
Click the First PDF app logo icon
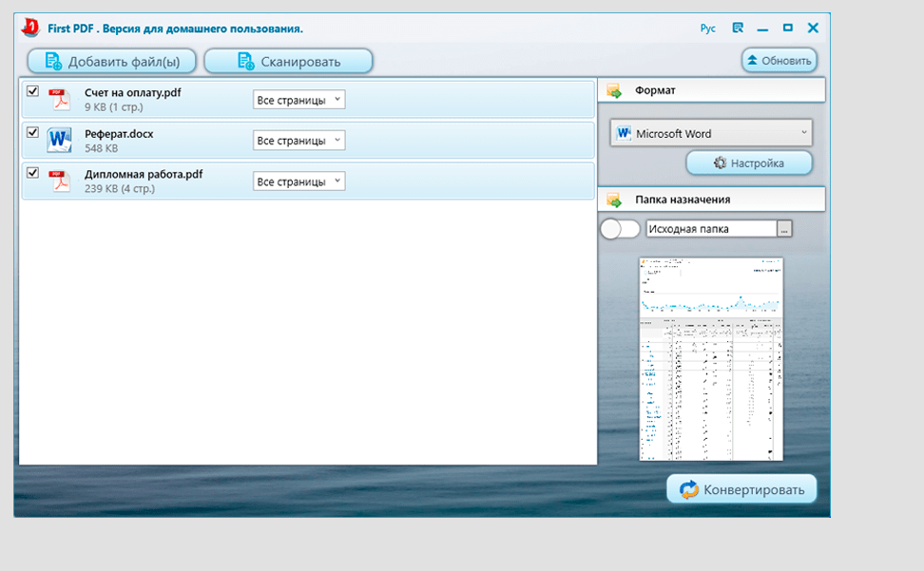(30, 28)
